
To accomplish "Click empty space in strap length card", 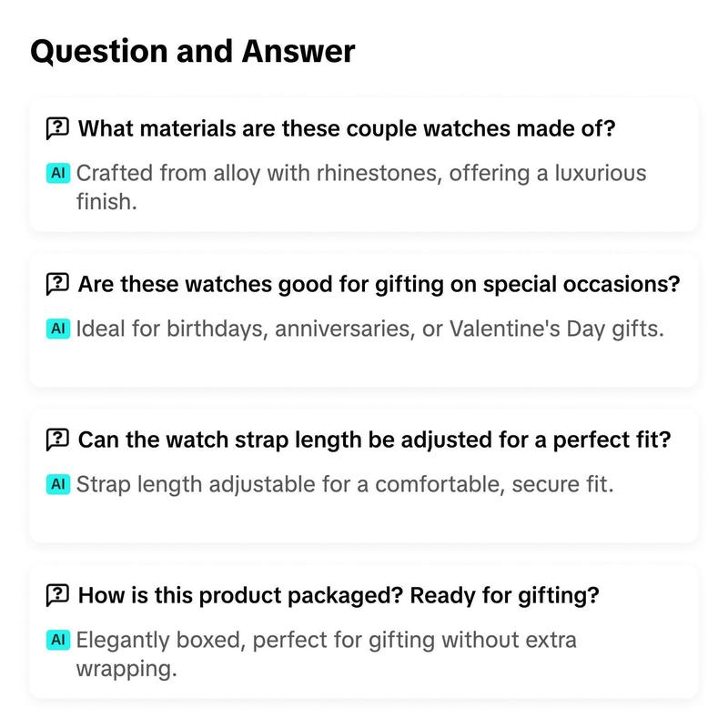I will pos(363,519).
